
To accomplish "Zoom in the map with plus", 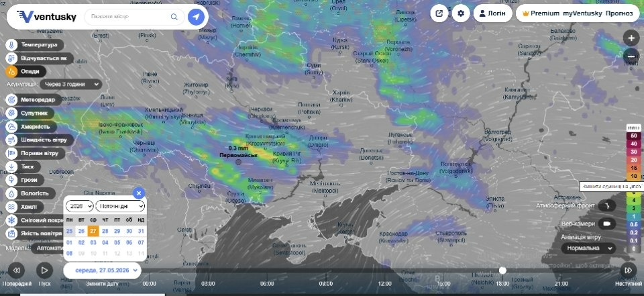I will 631,38.
